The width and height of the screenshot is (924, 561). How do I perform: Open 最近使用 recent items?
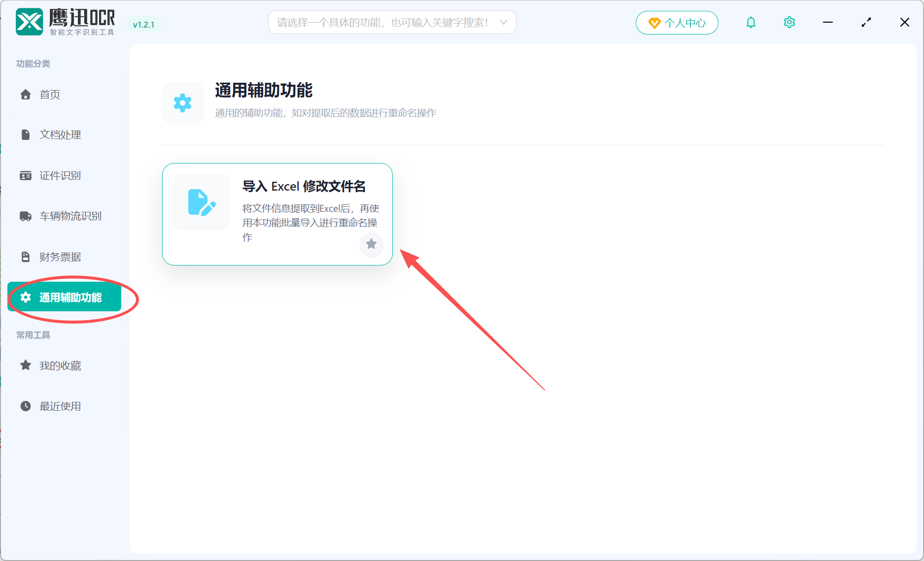(x=64, y=406)
